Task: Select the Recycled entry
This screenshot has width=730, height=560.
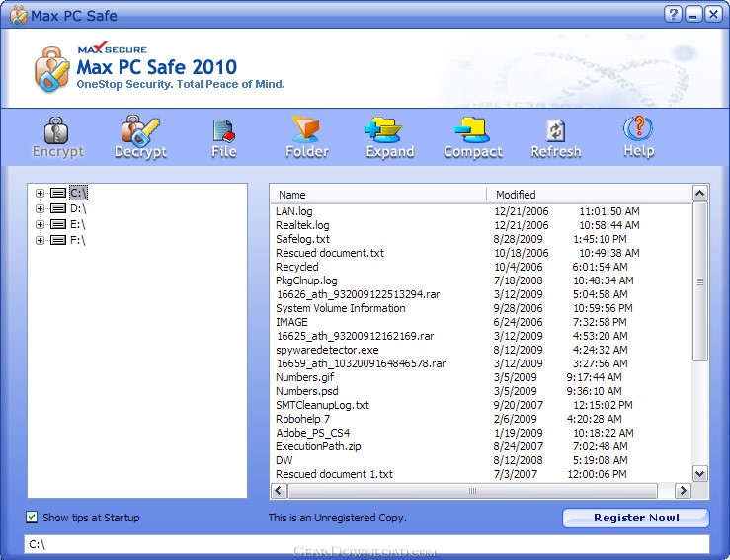Action: 297,267
